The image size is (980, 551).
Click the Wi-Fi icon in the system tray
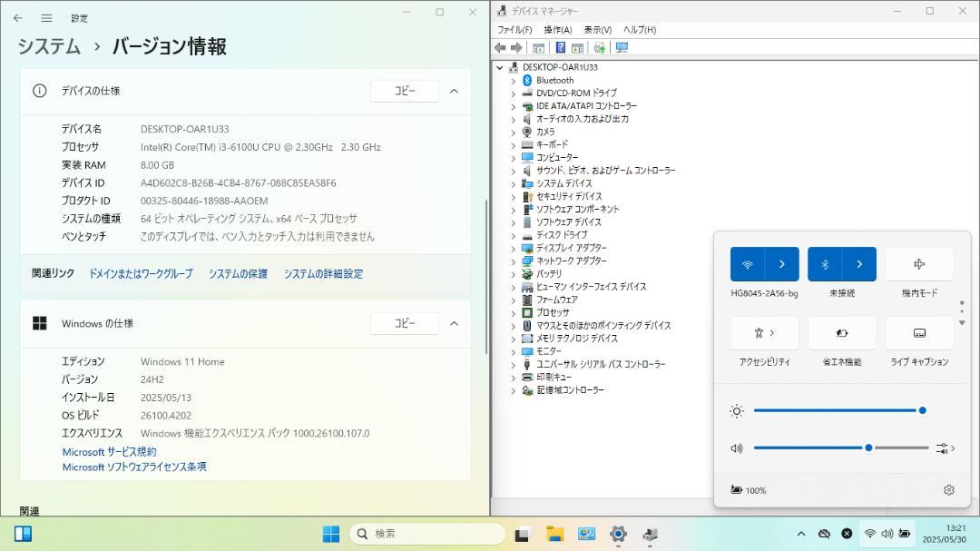pos(869,534)
